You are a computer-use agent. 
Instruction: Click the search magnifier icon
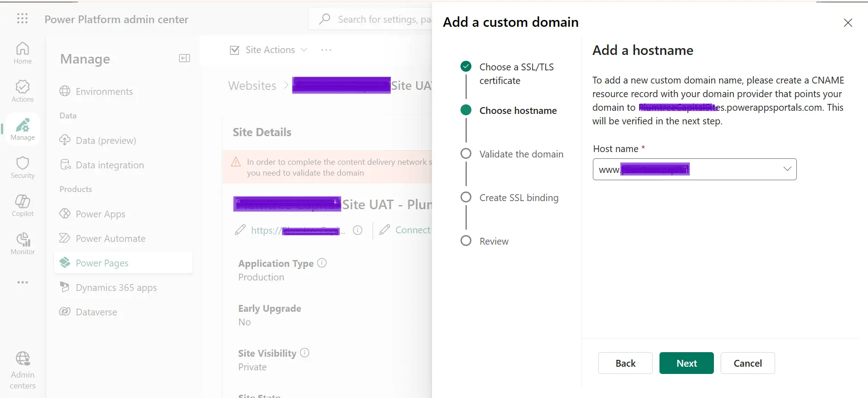click(x=325, y=19)
